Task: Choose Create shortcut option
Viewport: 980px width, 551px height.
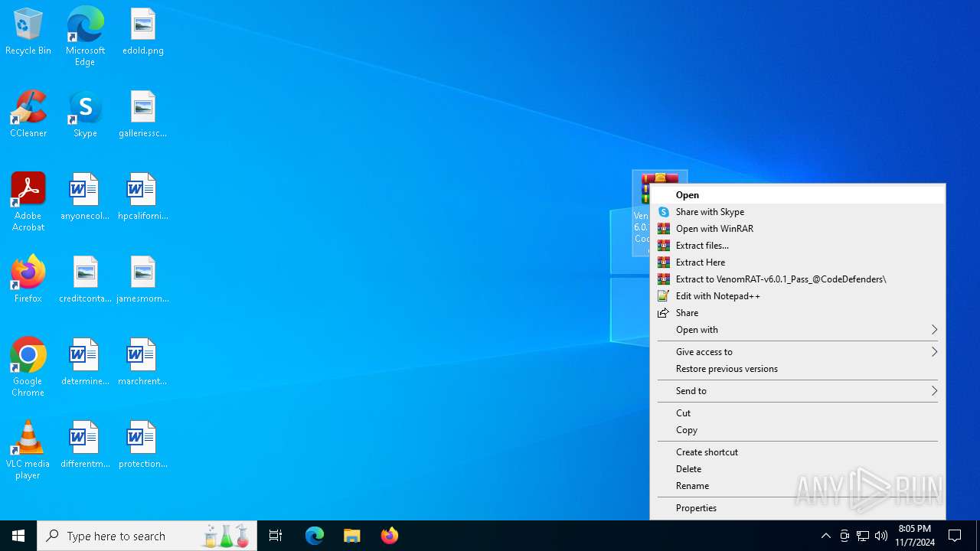Action: 798,452
